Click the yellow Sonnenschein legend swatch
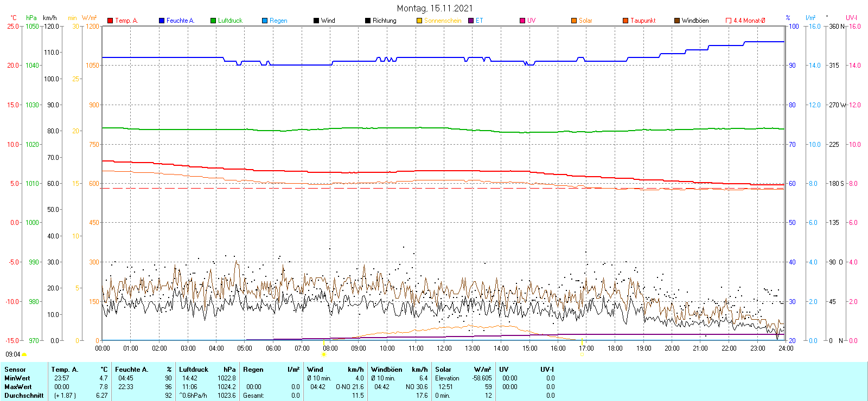 pos(419,21)
